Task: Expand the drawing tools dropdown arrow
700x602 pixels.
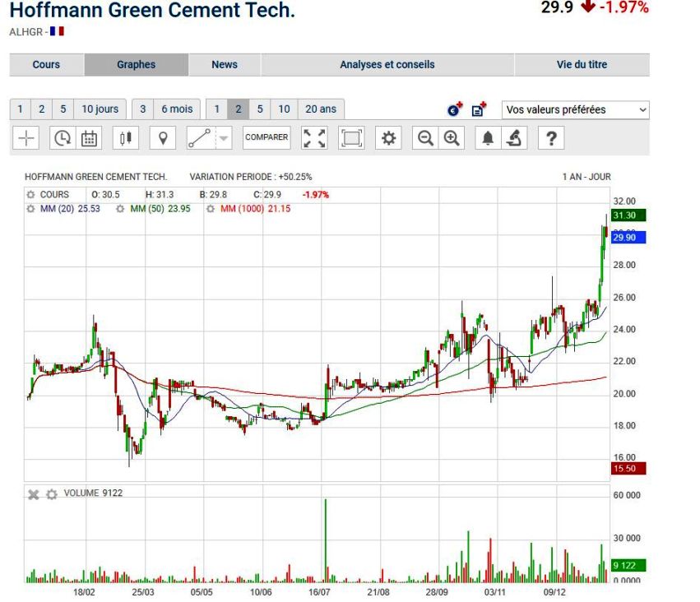Action: click(x=224, y=138)
